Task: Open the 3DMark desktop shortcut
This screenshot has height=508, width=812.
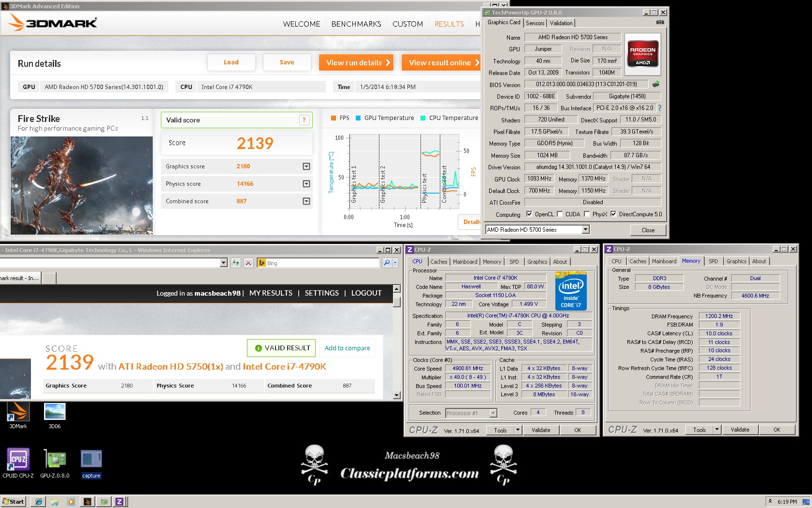Action: [18, 415]
